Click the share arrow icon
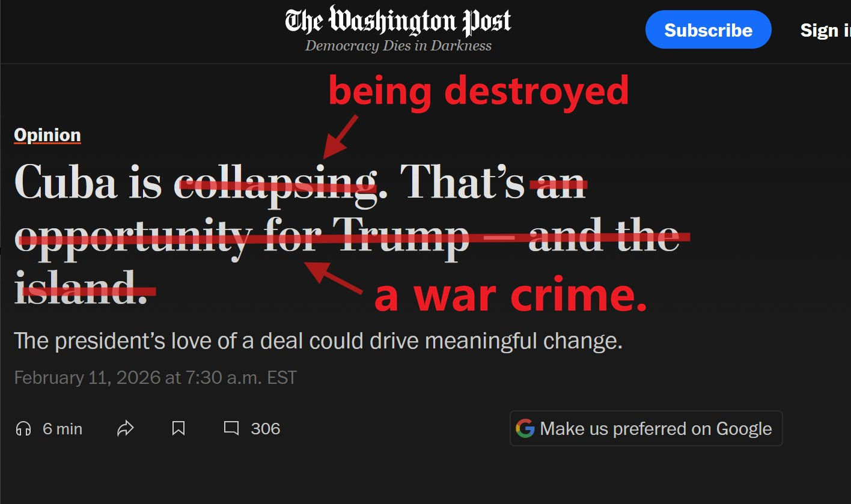The height and width of the screenshot is (504, 851). [125, 428]
